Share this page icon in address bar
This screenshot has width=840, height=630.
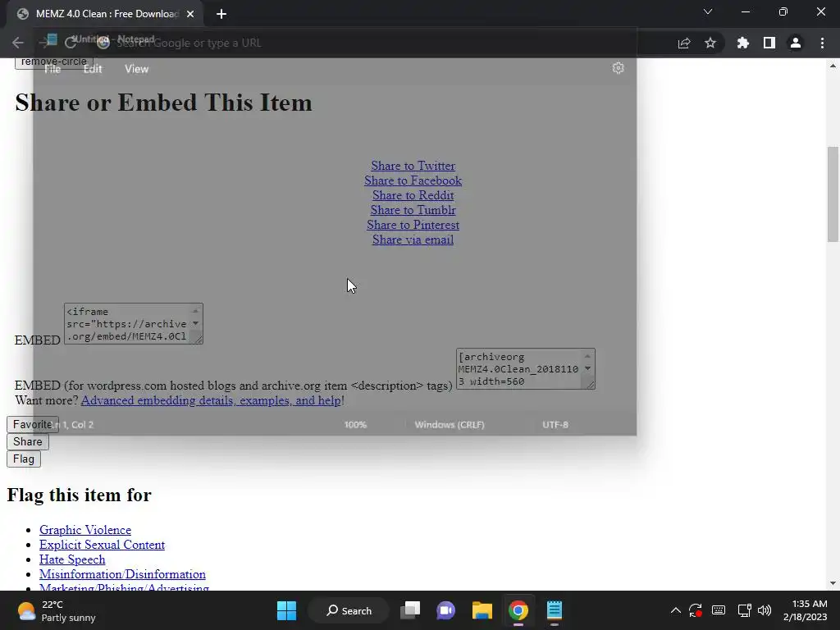[x=684, y=43]
